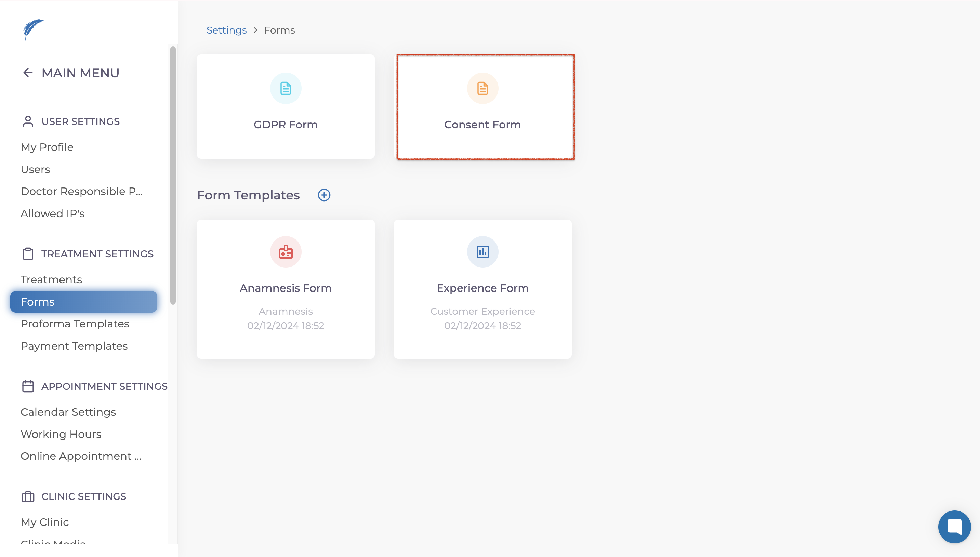Viewport: 980px width, 557px height.
Task: Go to Settings via breadcrumb
Action: point(226,30)
